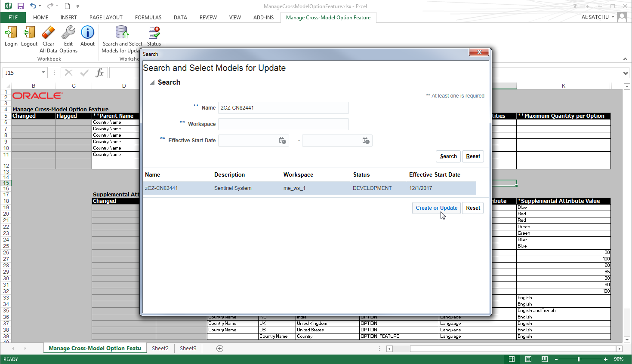
Task: Click the Status ribbon icon
Action: coord(154,33)
